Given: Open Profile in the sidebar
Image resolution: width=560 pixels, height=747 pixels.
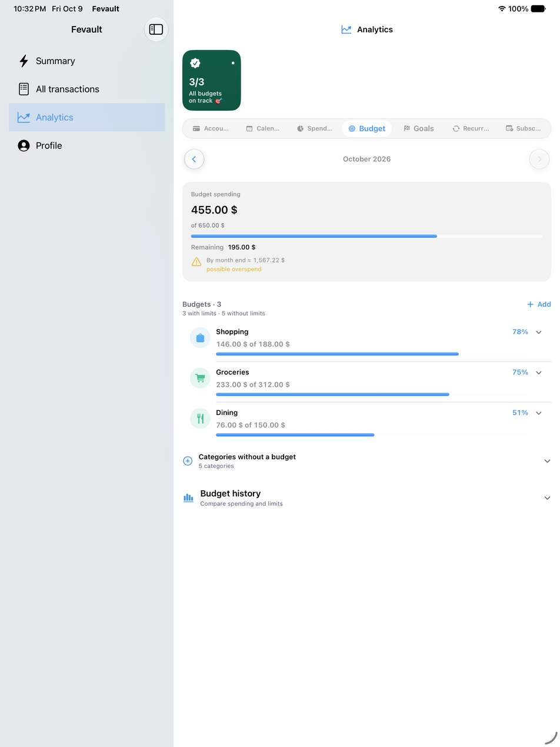Looking at the screenshot, I should click(x=86, y=146).
